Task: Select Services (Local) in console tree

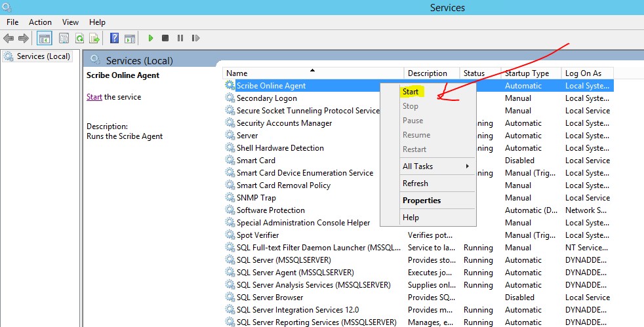Action: click(38, 56)
